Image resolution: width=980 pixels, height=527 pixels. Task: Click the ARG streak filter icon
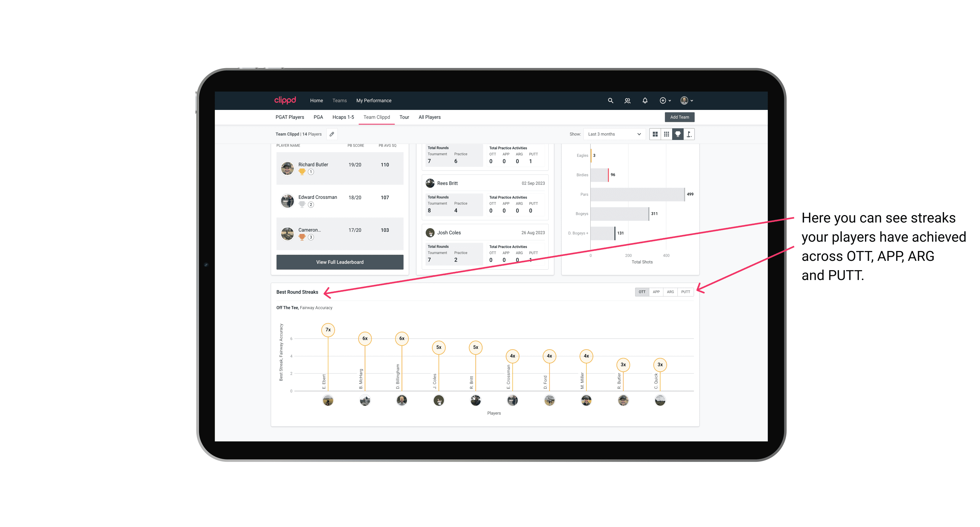pyautogui.click(x=671, y=291)
